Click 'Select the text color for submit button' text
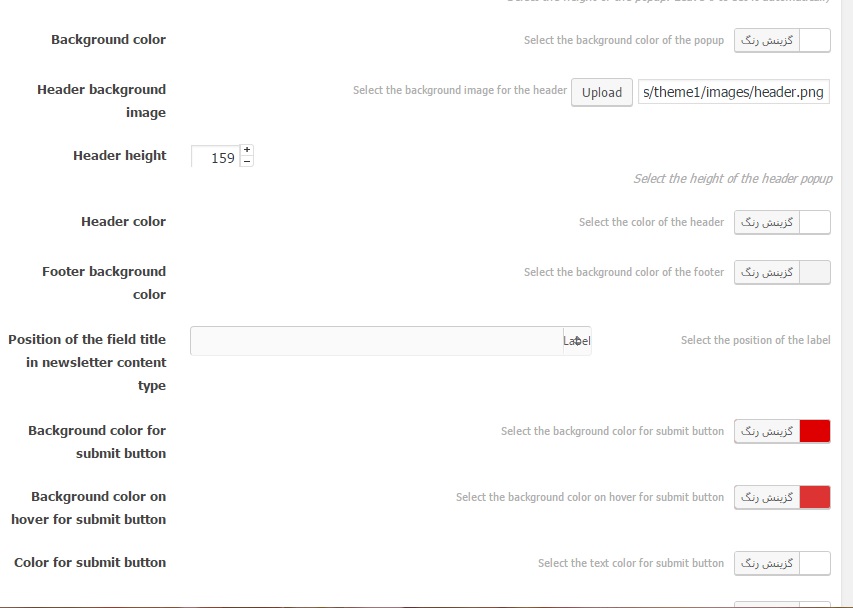853x608 pixels. [631, 563]
